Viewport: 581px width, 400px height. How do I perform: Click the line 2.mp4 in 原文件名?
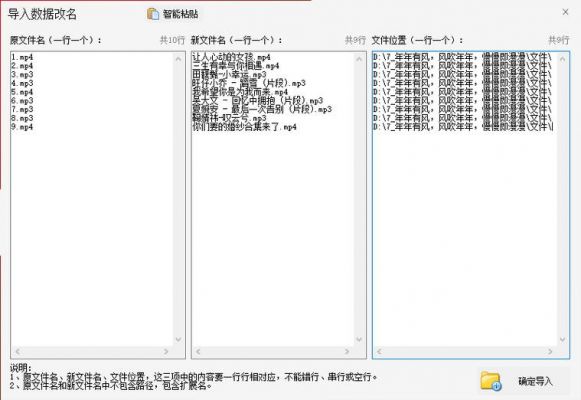[22, 66]
